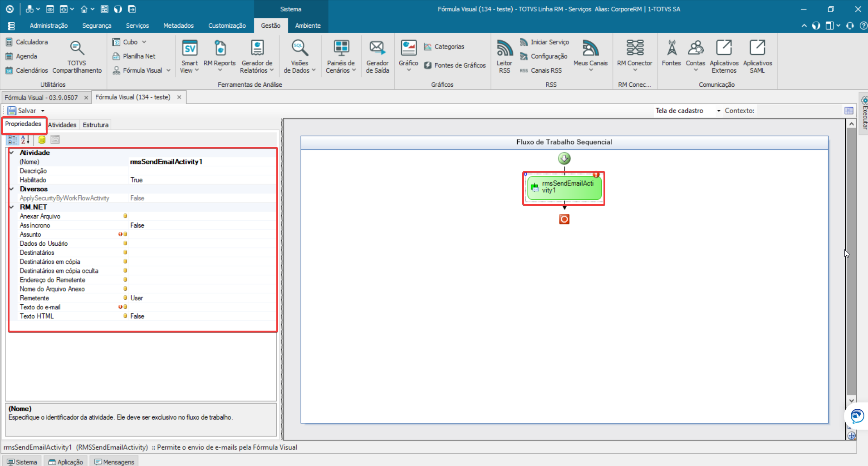Viewport: 868px width, 466px height.
Task: Open RM Reports
Action: [x=220, y=56]
